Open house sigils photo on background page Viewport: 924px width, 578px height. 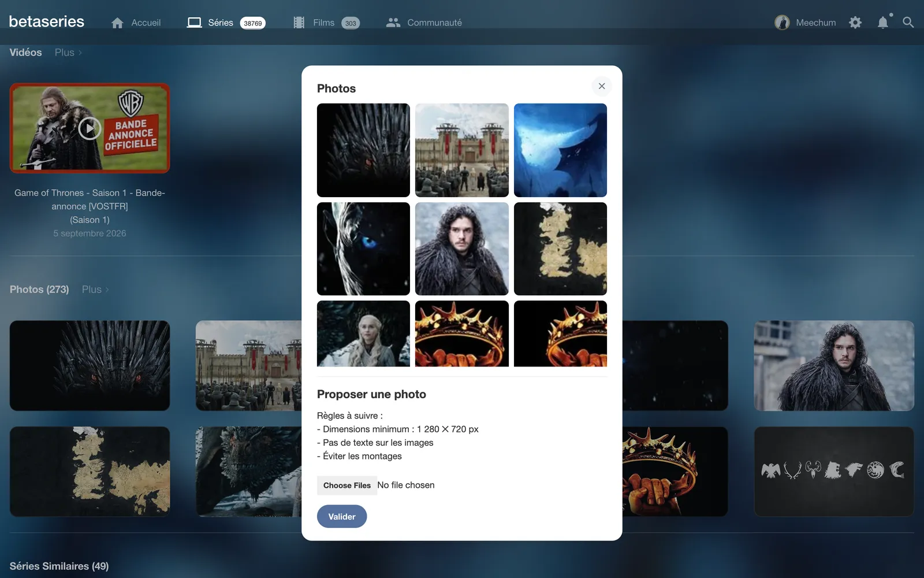(834, 472)
